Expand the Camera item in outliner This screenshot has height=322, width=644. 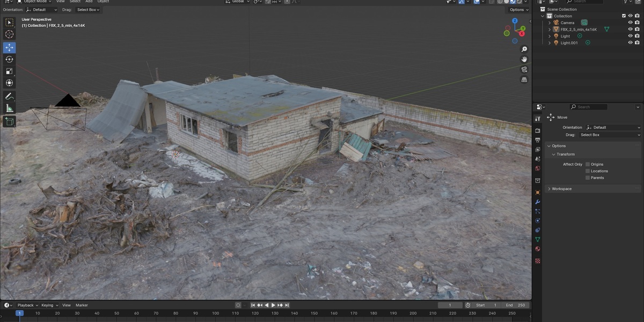coord(550,23)
